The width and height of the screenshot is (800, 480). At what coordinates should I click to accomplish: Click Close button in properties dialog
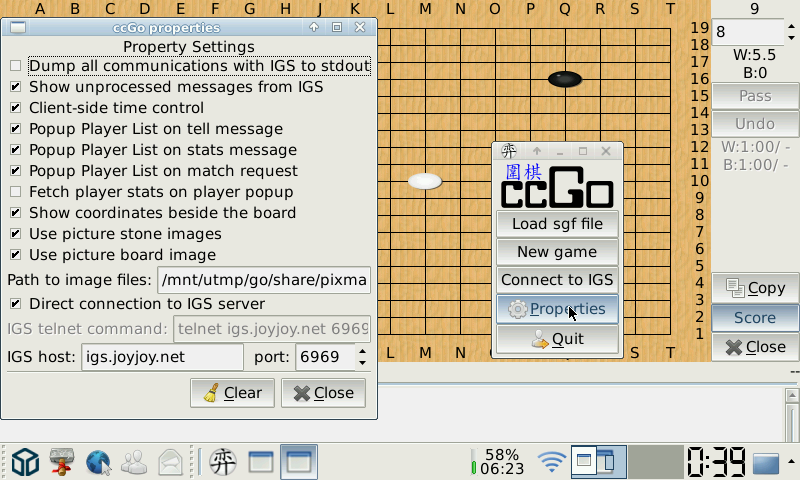point(323,393)
